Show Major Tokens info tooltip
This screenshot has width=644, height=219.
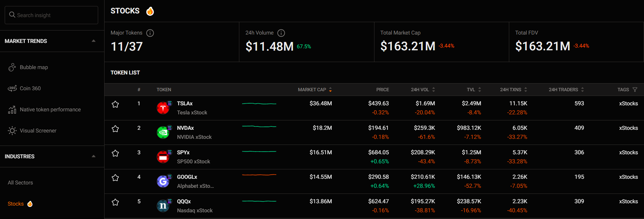(x=150, y=33)
